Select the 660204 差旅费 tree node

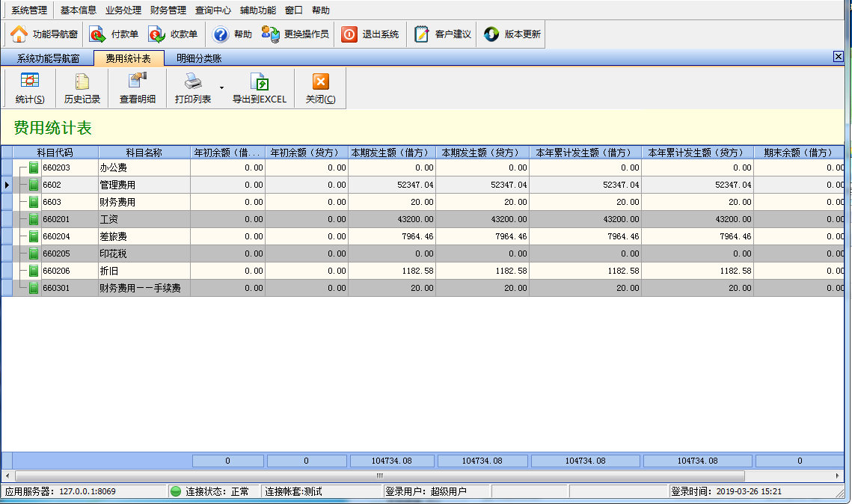[x=57, y=236]
